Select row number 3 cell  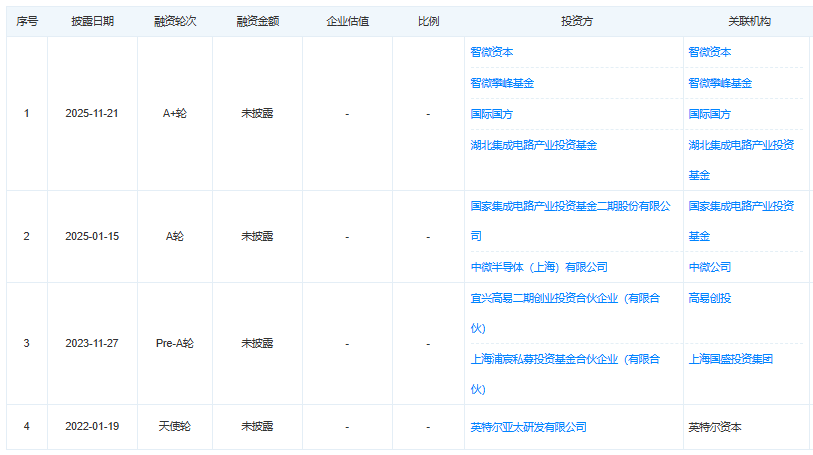click(x=26, y=343)
